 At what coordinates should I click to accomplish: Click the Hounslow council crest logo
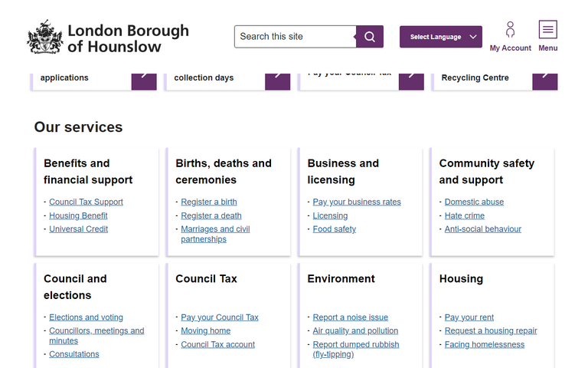[44, 38]
